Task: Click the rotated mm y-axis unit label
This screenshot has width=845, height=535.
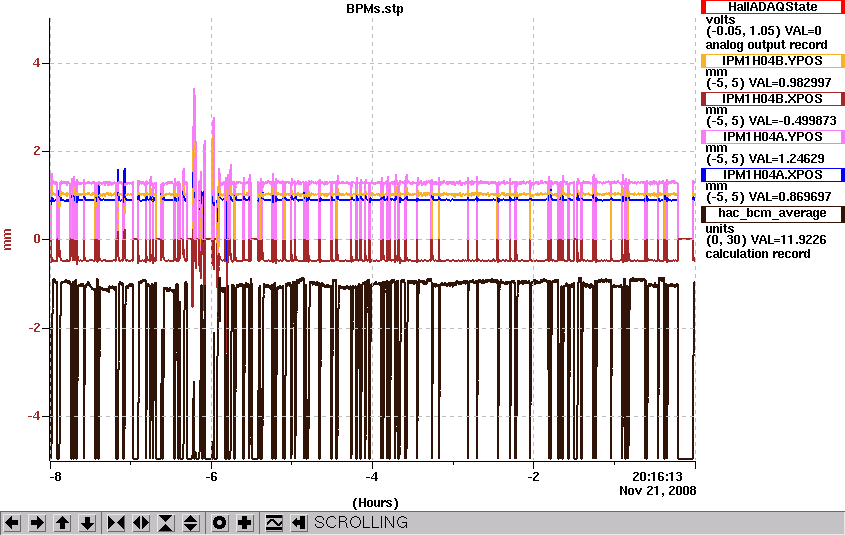Action: coord(8,239)
